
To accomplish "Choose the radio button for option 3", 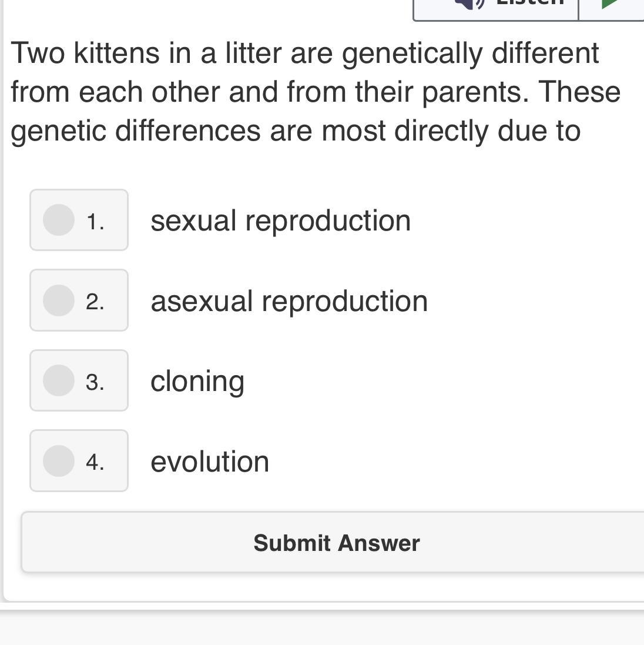I will pos(59,380).
